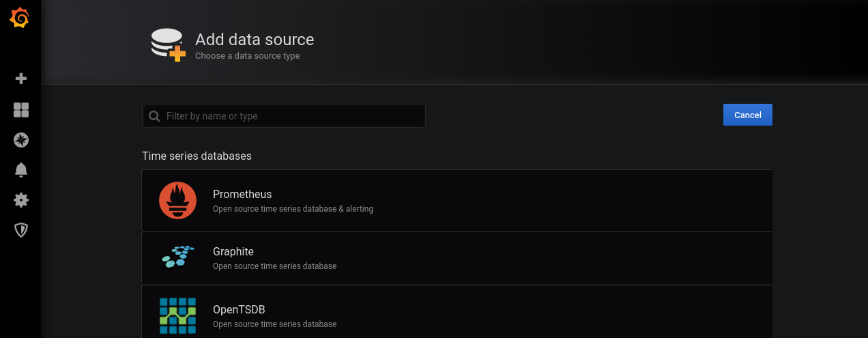Click the Graphite logo
This screenshot has height=338, width=868.
pyautogui.click(x=177, y=257)
